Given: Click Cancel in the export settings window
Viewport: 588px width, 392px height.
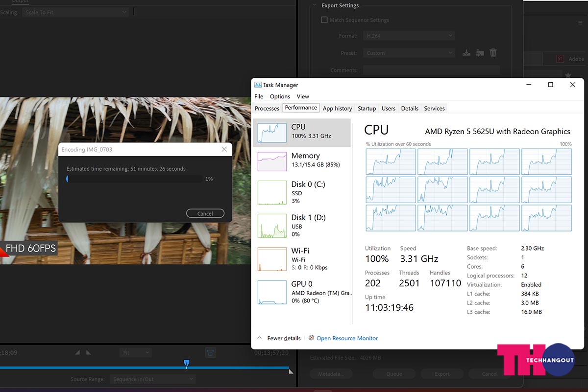Looking at the screenshot, I should [490, 374].
